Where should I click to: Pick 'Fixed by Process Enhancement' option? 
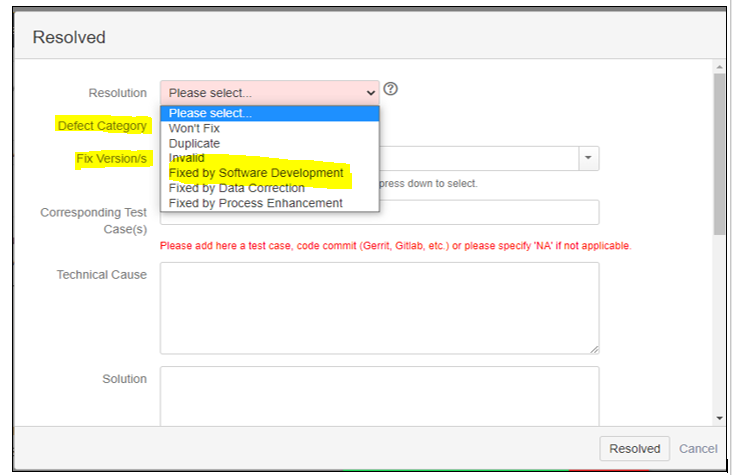[269, 203]
